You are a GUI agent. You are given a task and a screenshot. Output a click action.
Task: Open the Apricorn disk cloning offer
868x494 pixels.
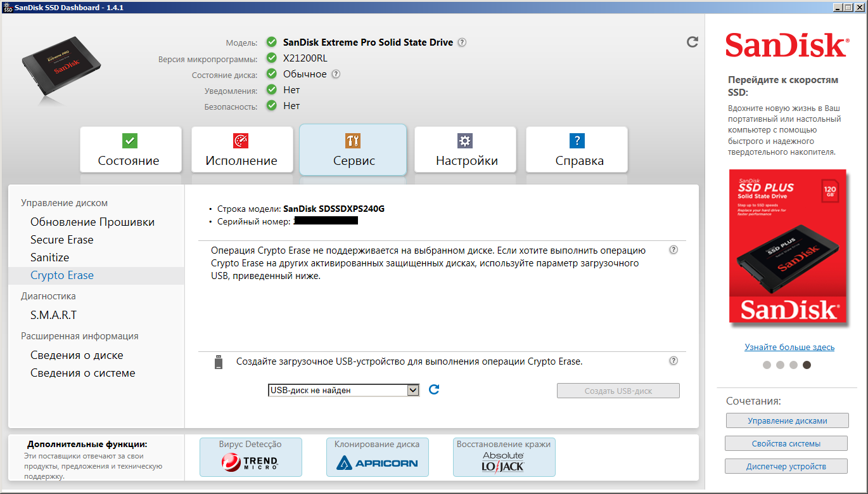(x=377, y=457)
